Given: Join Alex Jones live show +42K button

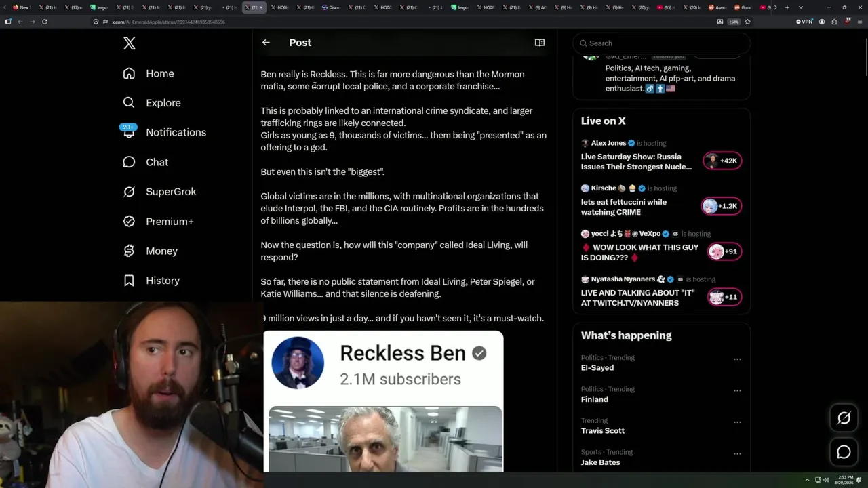Looking at the screenshot, I should pos(722,161).
